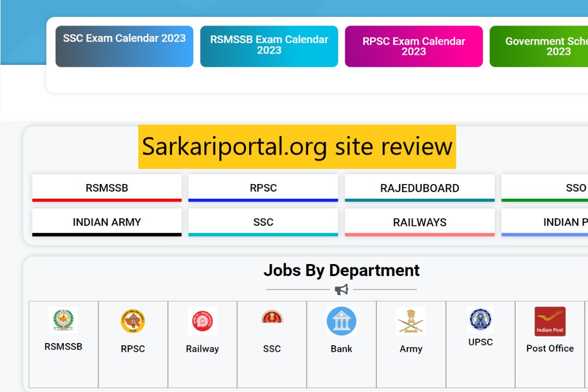Open SSC jobs via its department icon
The width and height of the screenshot is (588, 392).
pyautogui.click(x=272, y=321)
